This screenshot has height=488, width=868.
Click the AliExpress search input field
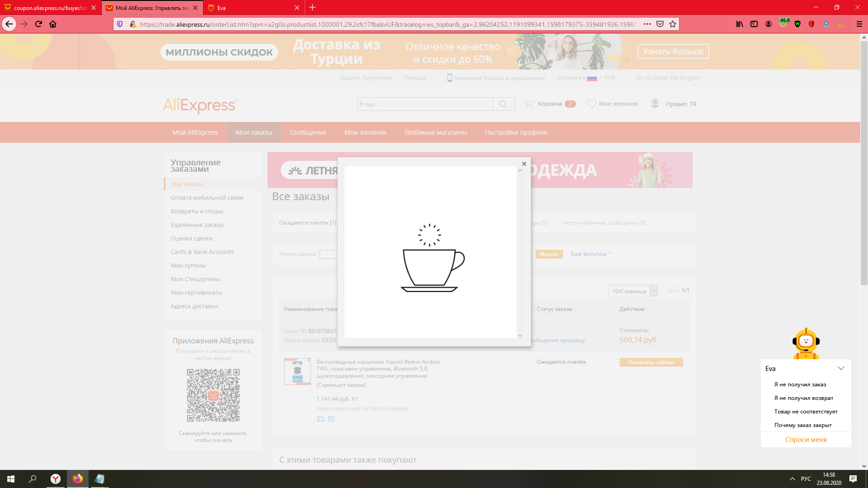pos(425,104)
